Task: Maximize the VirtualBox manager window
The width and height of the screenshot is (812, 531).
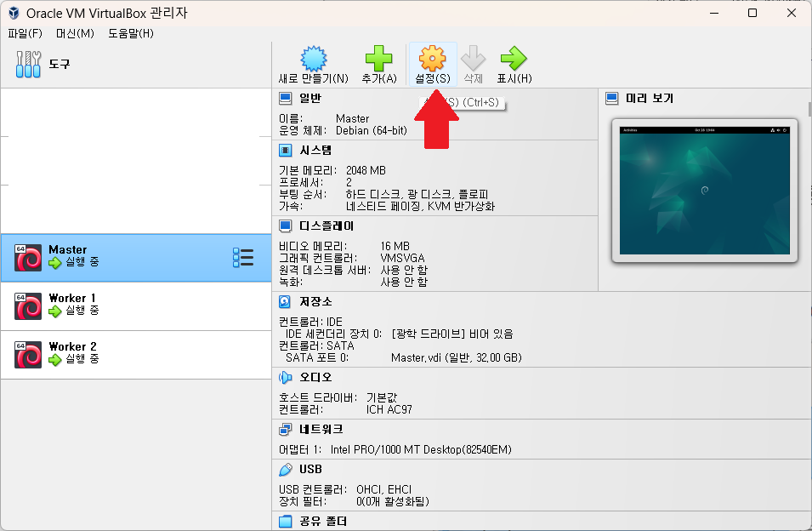Action: point(752,13)
